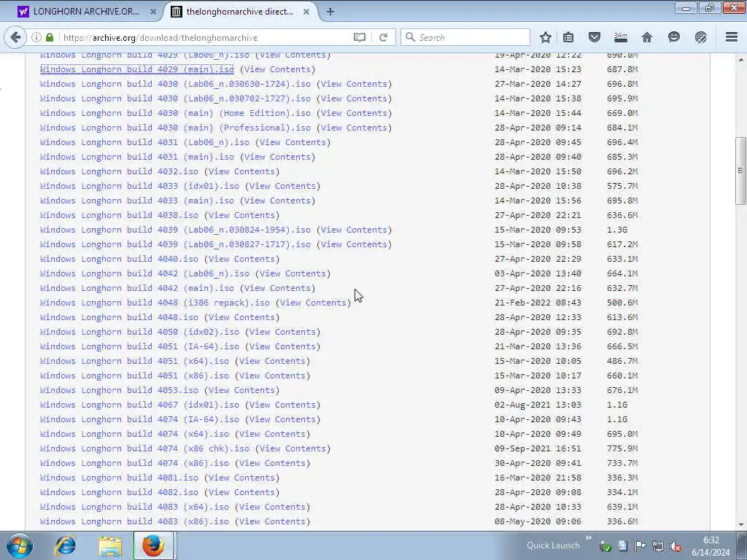Toggle reader view from the address bar
Screen dimensions: 747x560
(360, 37)
